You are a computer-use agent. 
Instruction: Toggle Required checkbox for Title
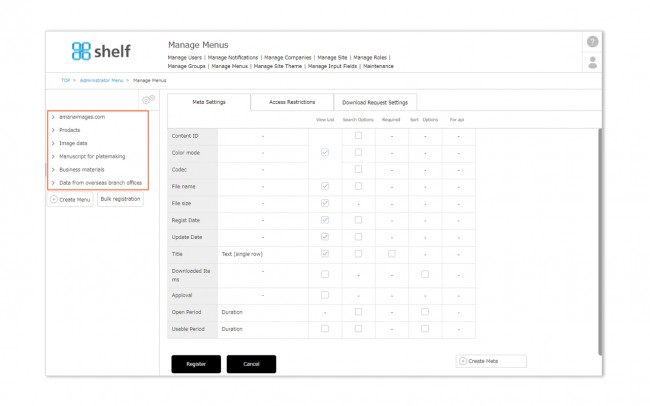click(x=391, y=253)
